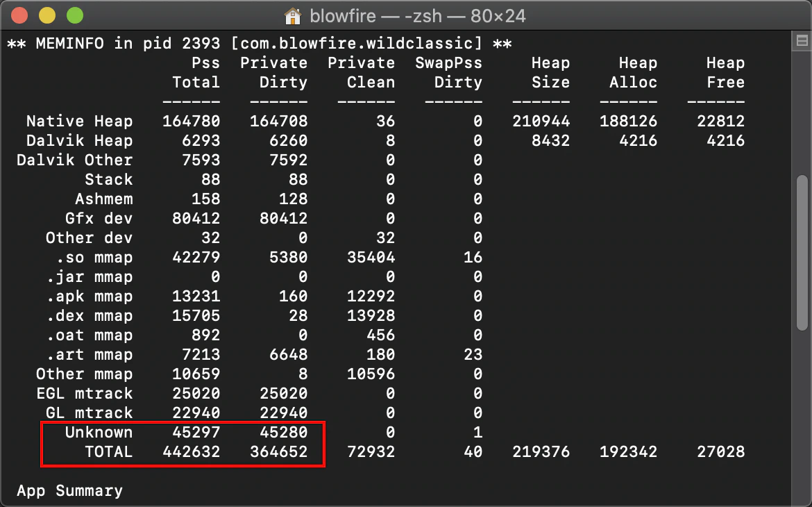Screen dimensions: 812x507
Task: Click the 'Gfx dev' row label
Action: (x=99, y=218)
